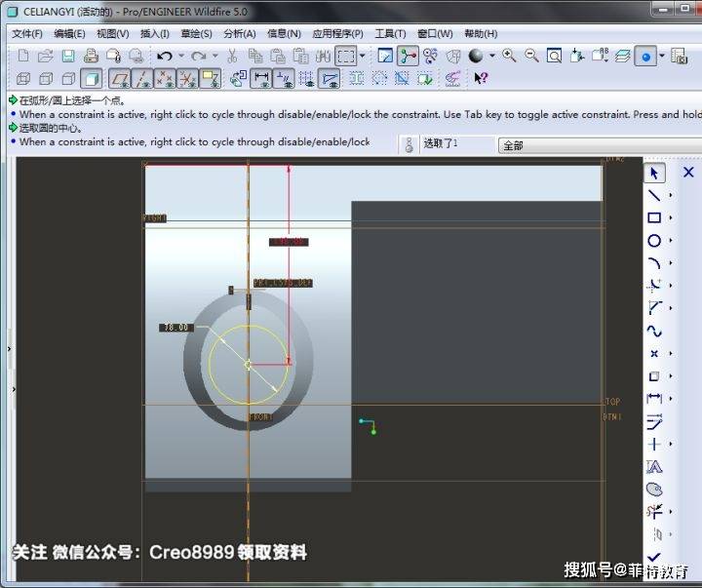Toggle sketch dimensions display
Image resolution: width=702 pixels, height=588 pixels.
pos(261,79)
